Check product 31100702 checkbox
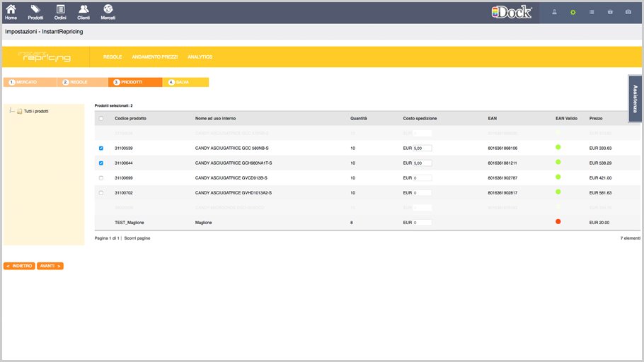Screen dimensions: 644x362 click(101, 193)
